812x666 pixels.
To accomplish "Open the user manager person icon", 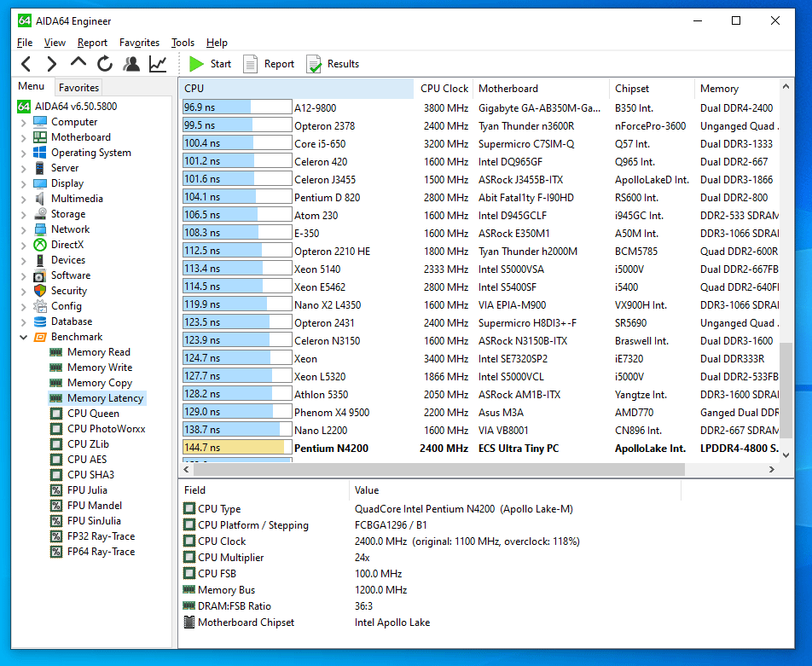I will point(131,64).
